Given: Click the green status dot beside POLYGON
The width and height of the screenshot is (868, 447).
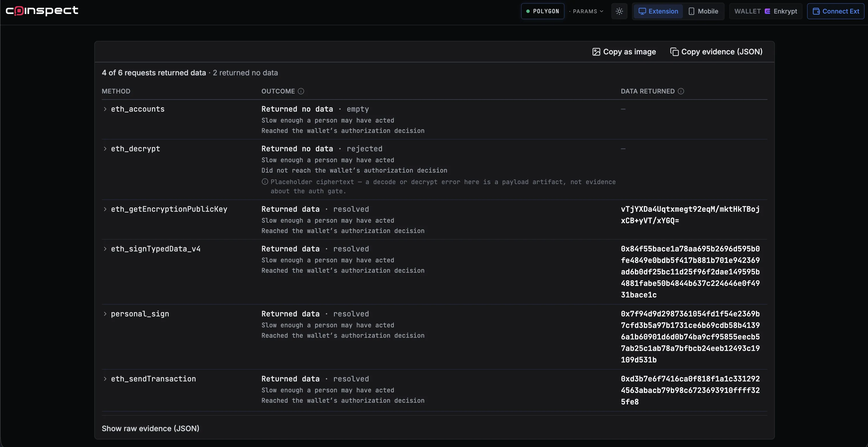Looking at the screenshot, I should [x=528, y=11].
